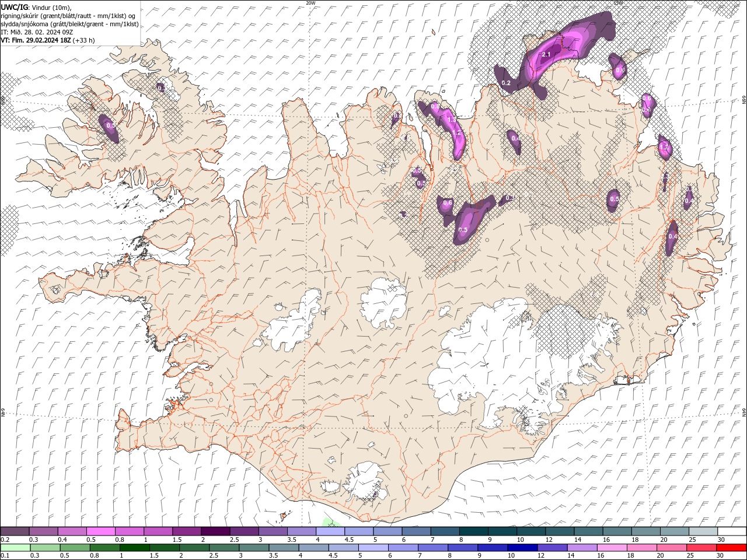Click the '(+33 h)' forecast offset
The width and height of the screenshot is (747, 560).
tap(84, 40)
